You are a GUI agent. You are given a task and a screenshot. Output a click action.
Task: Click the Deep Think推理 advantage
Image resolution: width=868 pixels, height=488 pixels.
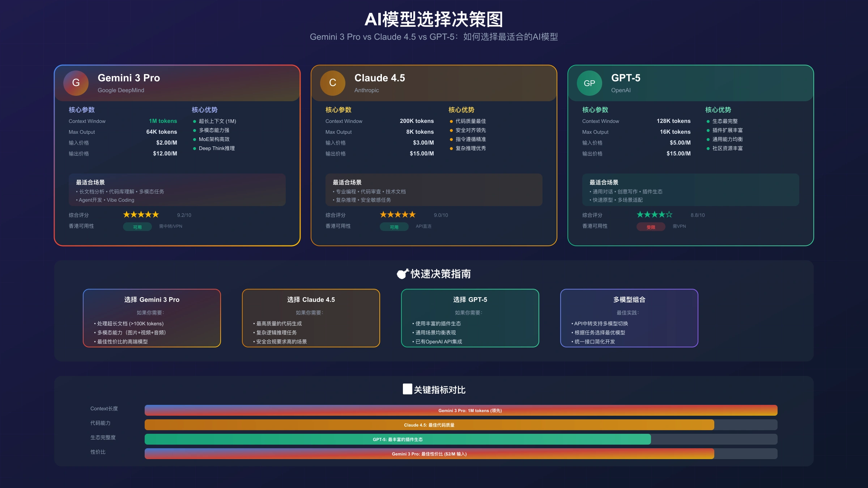217,148
